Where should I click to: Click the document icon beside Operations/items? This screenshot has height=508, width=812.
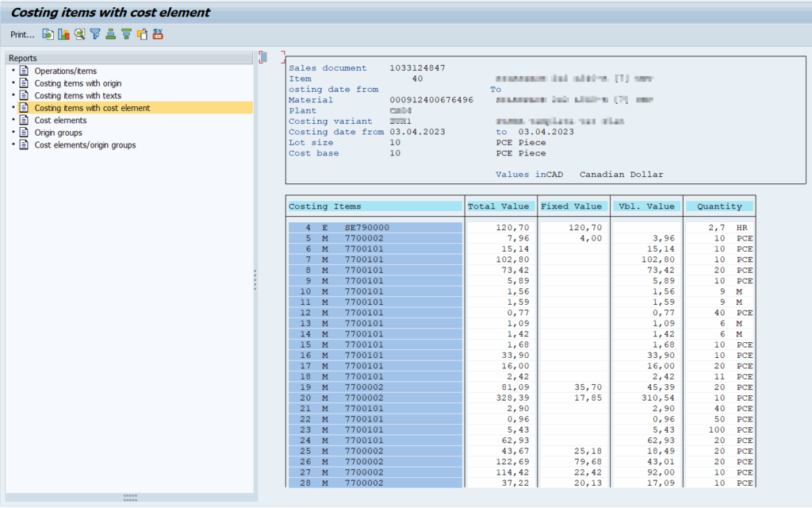click(24, 71)
